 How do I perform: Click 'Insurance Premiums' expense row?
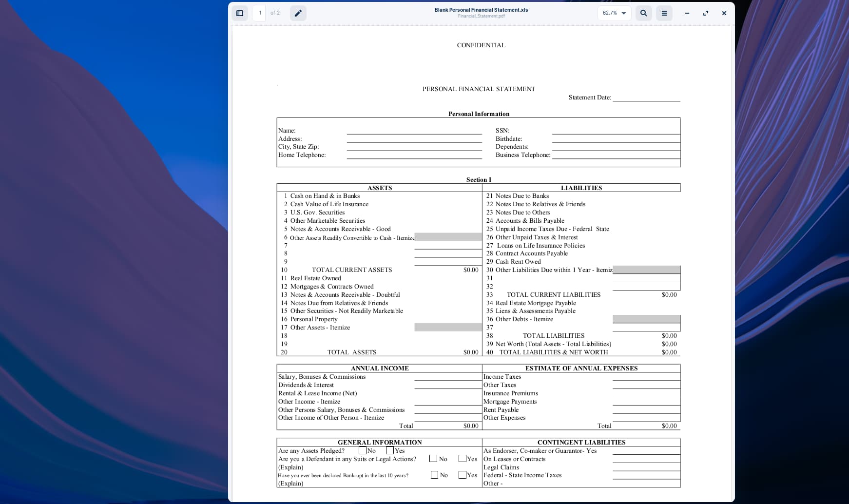pyautogui.click(x=511, y=393)
